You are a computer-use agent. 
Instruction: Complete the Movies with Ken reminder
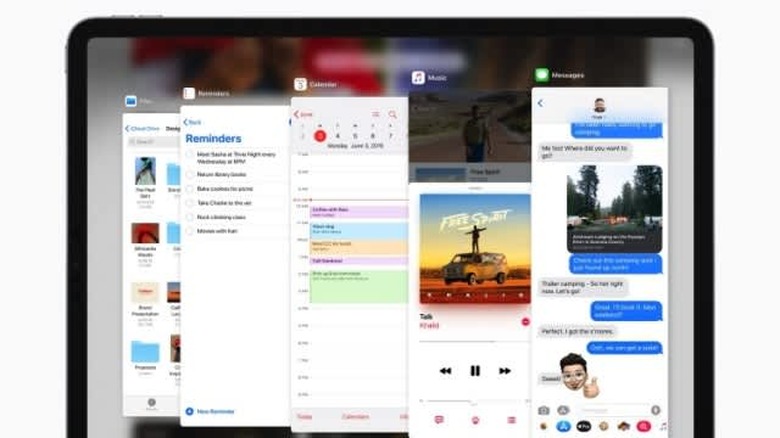[x=190, y=230]
